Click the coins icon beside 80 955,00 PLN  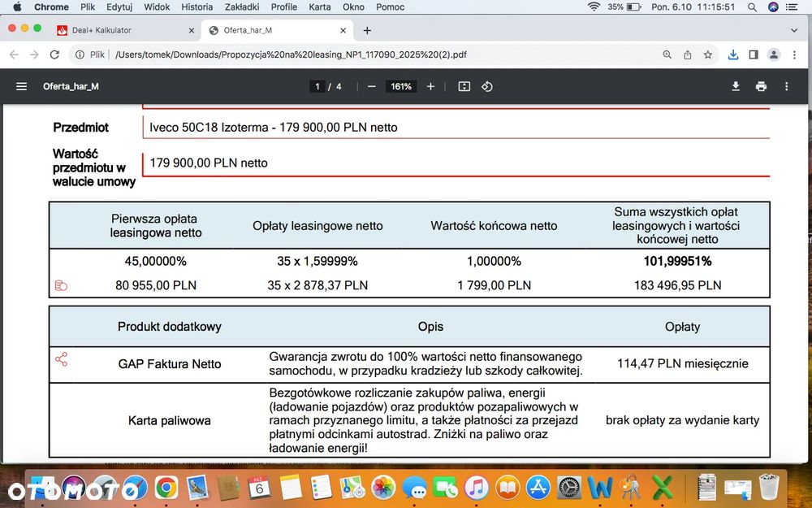pos(61,285)
